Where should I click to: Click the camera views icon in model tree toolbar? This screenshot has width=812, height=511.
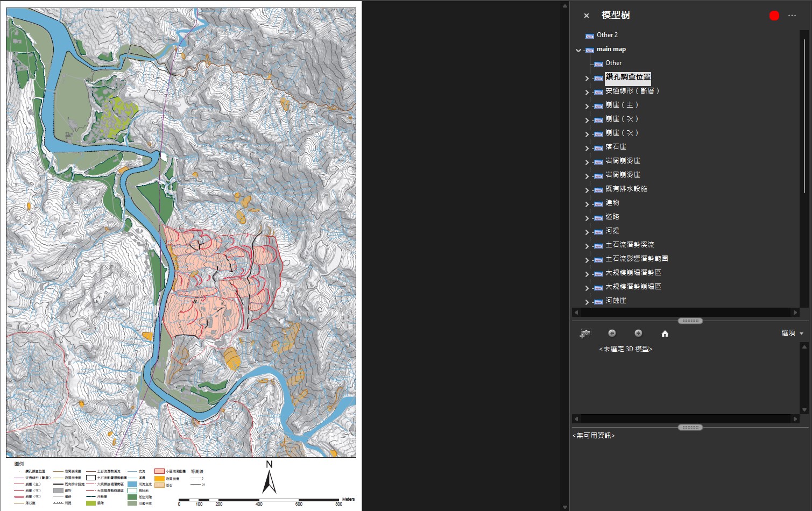pyautogui.click(x=585, y=333)
